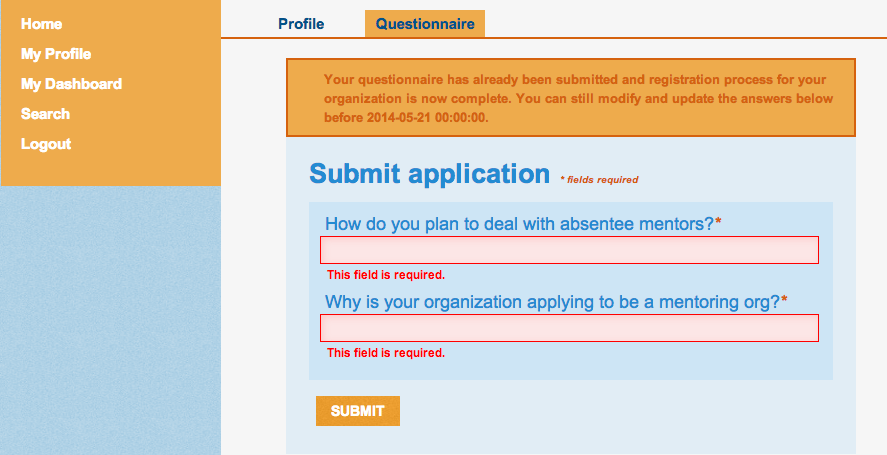Click the error message under absentee mentors field

point(386,275)
